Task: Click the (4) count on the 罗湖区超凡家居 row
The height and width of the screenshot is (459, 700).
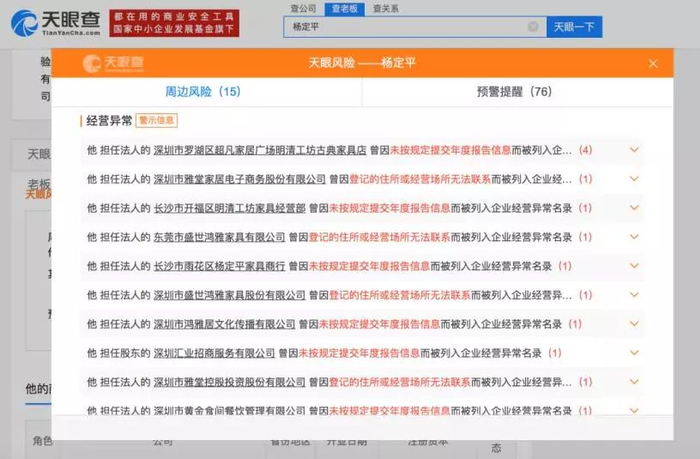Action: coord(585,150)
